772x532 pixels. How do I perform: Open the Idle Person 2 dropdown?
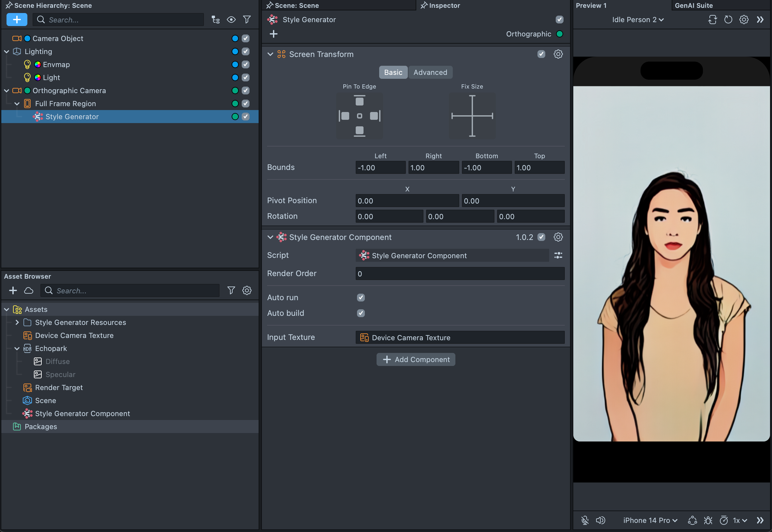[x=637, y=20]
